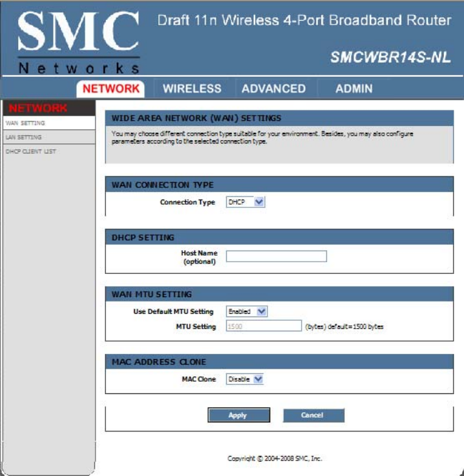Click the SMC Networks logo

click(x=78, y=42)
